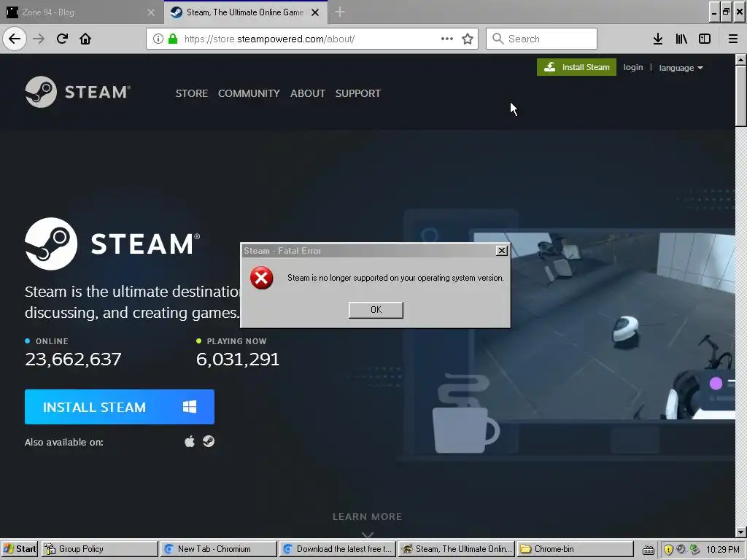Switch to New Tab - Chromium taskbar window

[218, 549]
